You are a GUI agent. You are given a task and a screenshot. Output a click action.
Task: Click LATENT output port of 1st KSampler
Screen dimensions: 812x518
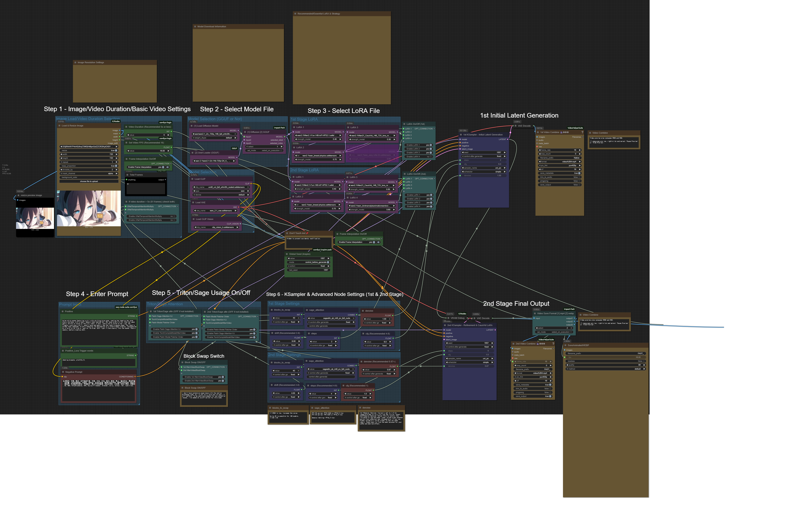coord(508,139)
